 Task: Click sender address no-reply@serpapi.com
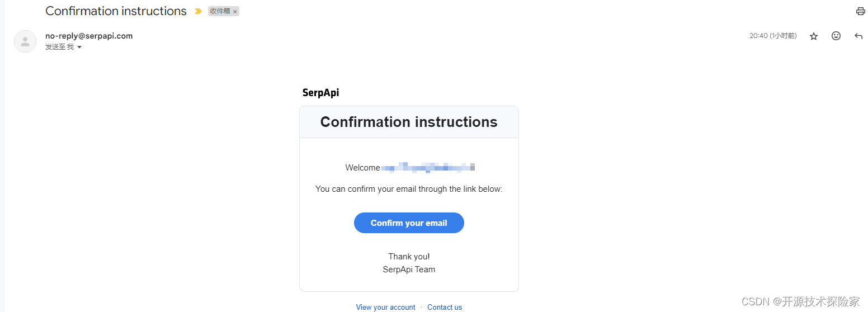[89, 36]
